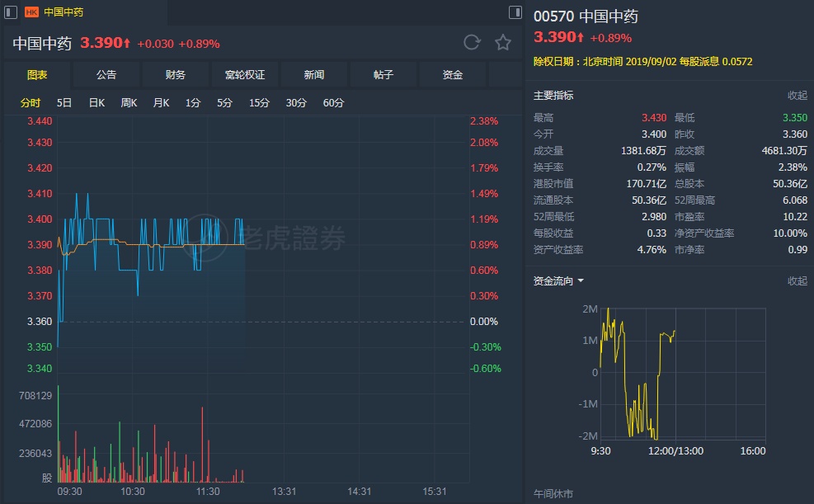Switch chart to 周K view
This screenshot has height=504, width=814.
129,103
